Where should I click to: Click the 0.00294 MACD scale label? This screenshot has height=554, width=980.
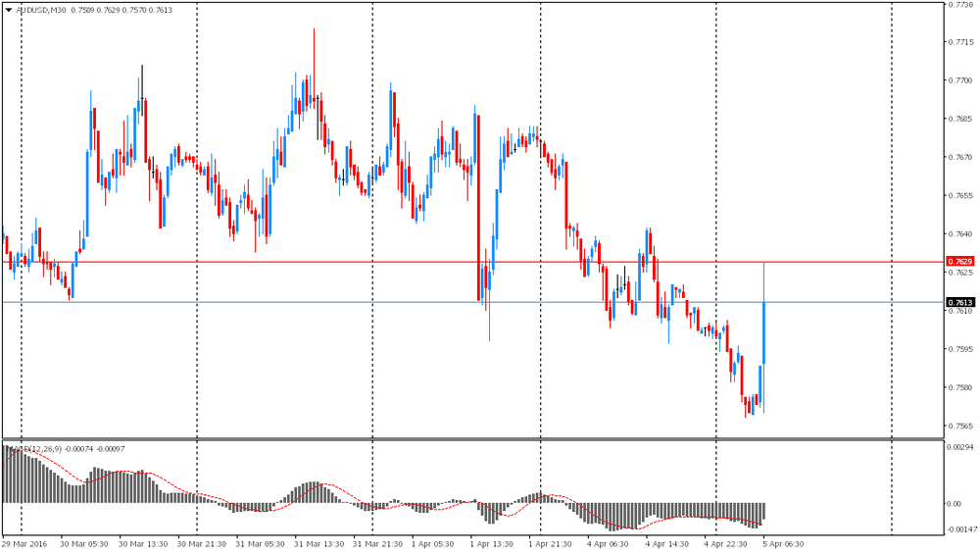click(959, 448)
